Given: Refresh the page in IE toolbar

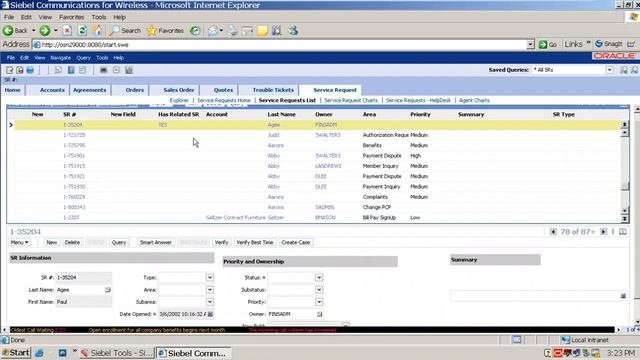Looking at the screenshot, I should pyautogui.click(x=82, y=30).
